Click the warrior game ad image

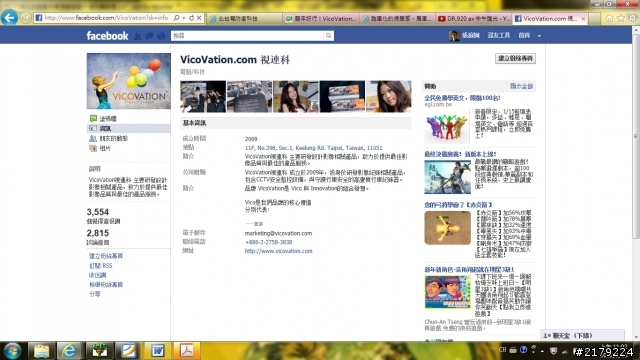pos(447,177)
